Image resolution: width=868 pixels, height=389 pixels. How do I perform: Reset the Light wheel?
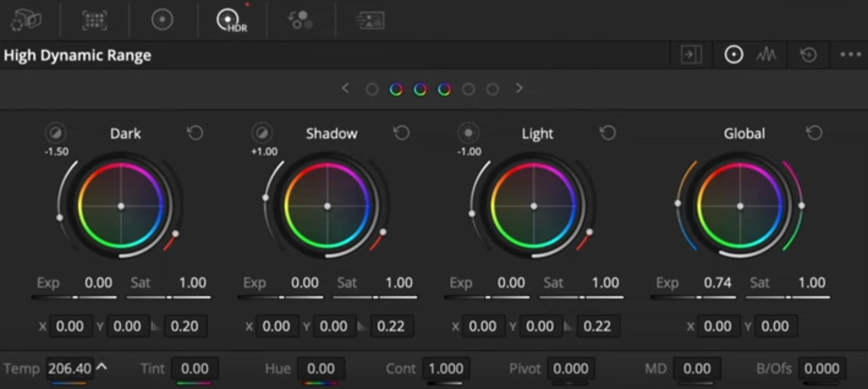click(x=608, y=133)
